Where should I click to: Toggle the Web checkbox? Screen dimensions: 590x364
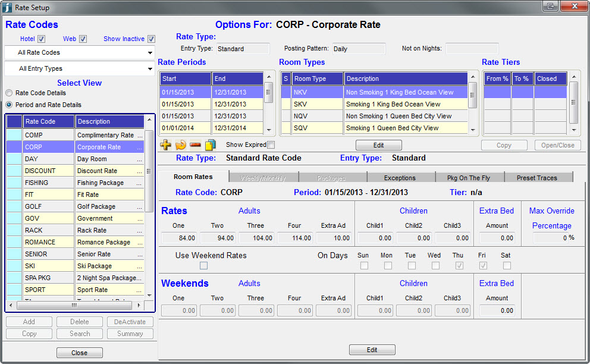83,39
